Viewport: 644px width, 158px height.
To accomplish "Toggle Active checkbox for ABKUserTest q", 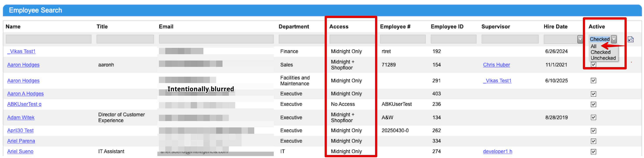I will coord(594,104).
